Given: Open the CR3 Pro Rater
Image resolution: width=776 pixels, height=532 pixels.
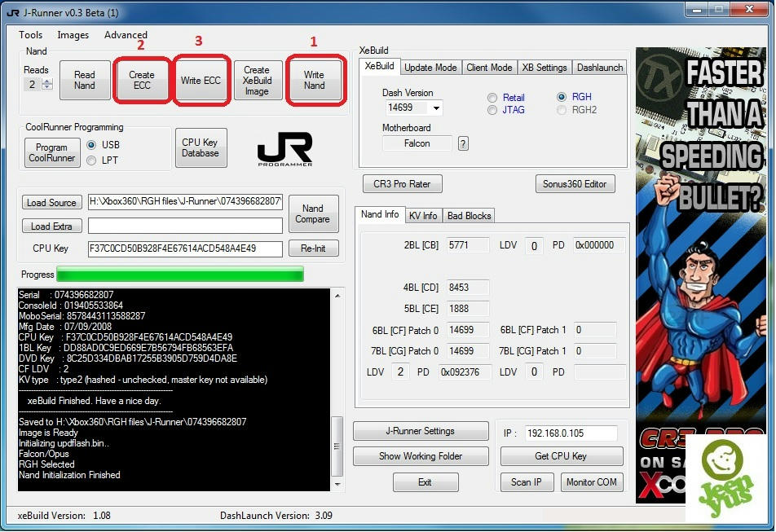Looking at the screenshot, I should pyautogui.click(x=402, y=183).
